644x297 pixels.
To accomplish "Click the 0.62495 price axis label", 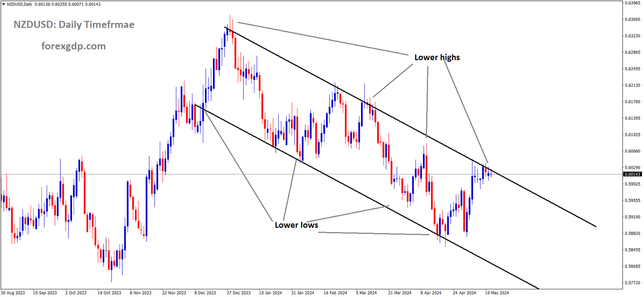I will [632, 69].
